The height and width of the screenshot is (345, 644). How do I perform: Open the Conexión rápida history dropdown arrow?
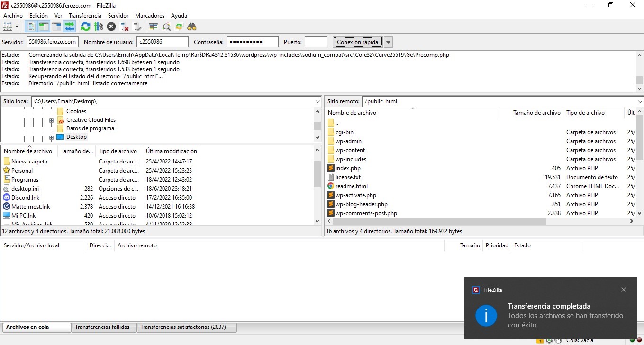(389, 42)
